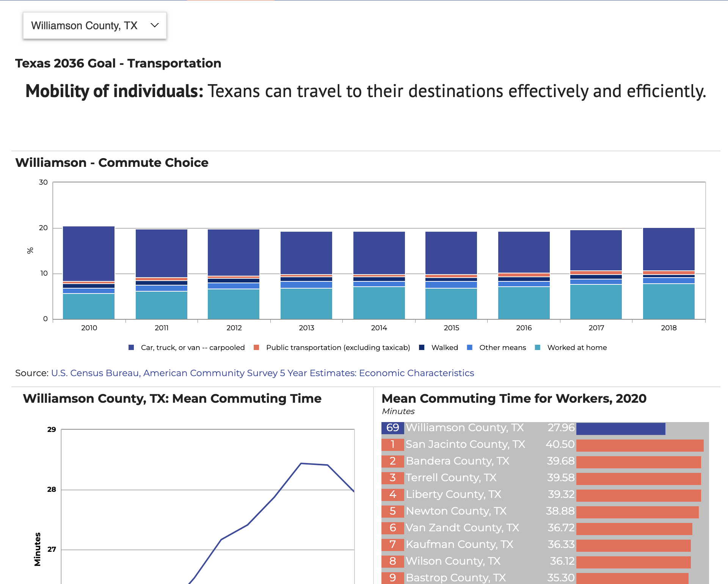Screen dimensions: 728x584
Task: Select Bandera County, TX ranking row
Action: [x=457, y=461]
